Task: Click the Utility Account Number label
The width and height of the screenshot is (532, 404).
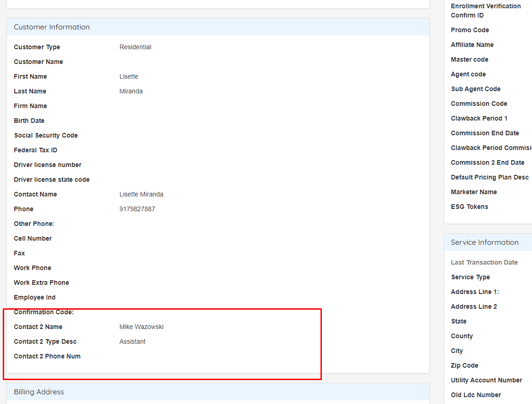Action: [486, 381]
